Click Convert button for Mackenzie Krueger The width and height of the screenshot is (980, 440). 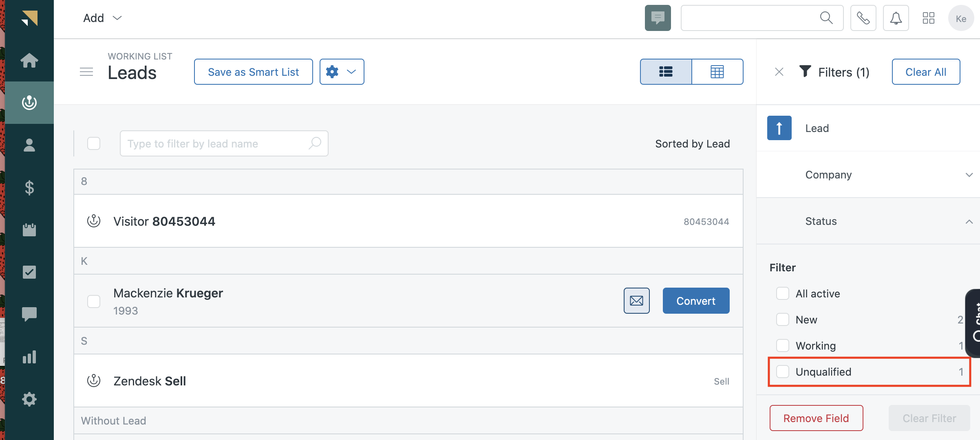point(695,301)
